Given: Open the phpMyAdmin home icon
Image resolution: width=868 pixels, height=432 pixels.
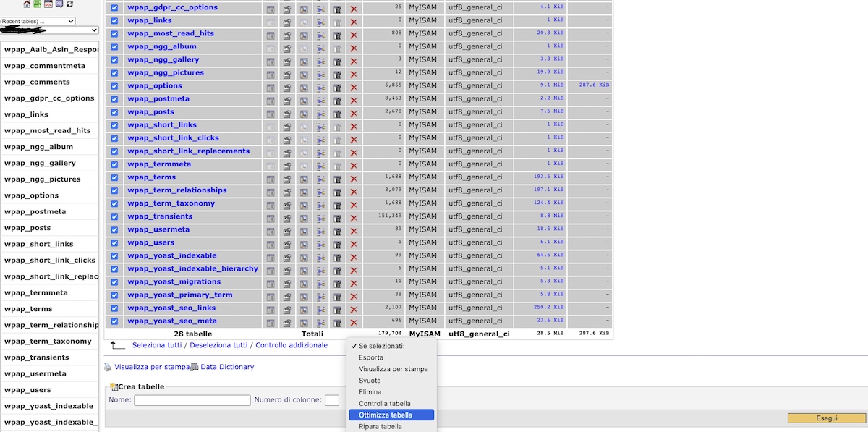Looking at the screenshot, I should point(27,4).
